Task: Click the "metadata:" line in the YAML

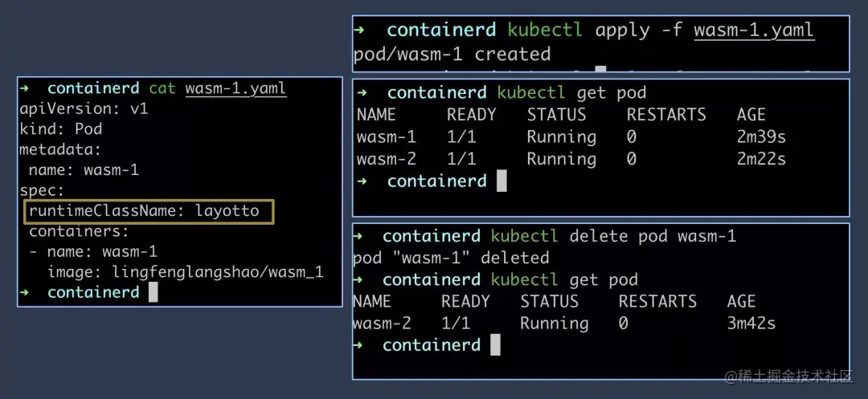Action: click(61, 150)
